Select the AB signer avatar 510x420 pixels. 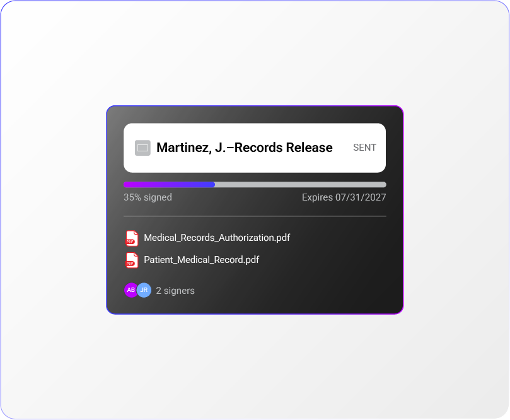click(130, 290)
